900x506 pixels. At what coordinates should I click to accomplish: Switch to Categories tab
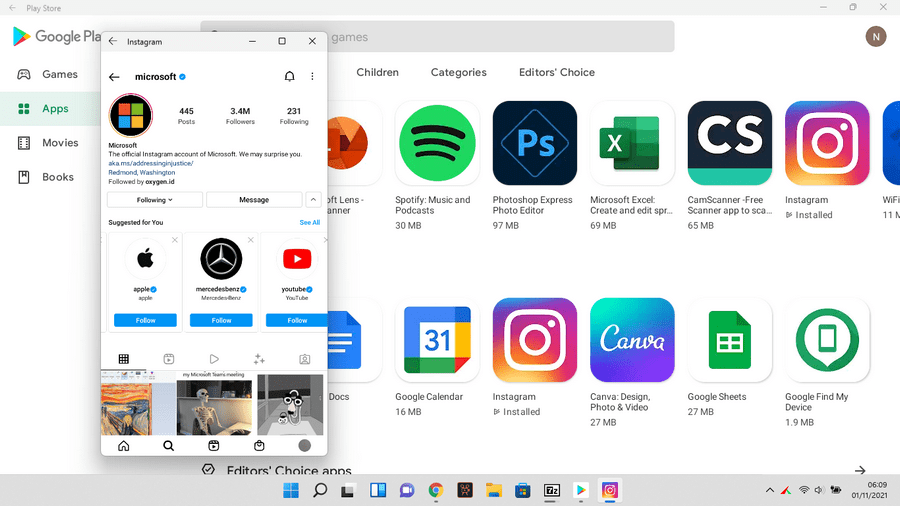click(459, 72)
